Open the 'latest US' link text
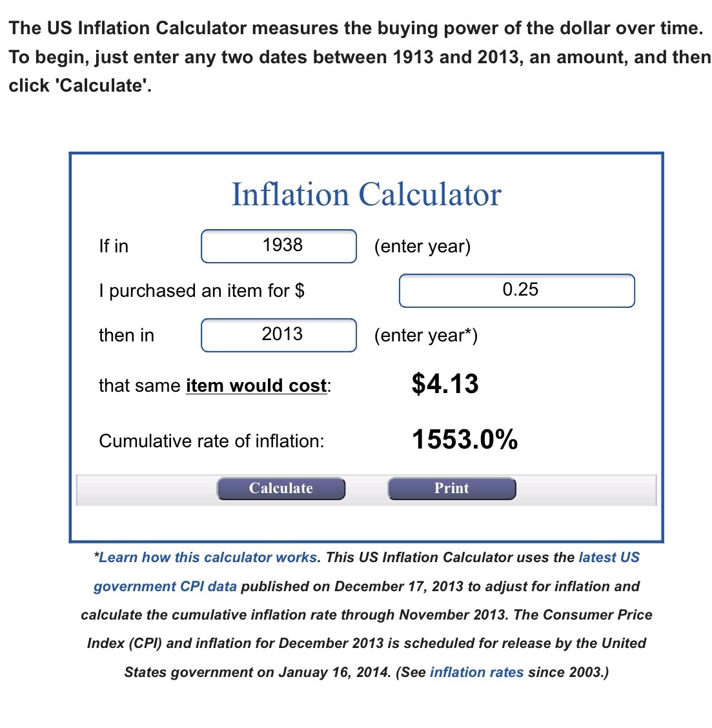 [609, 558]
